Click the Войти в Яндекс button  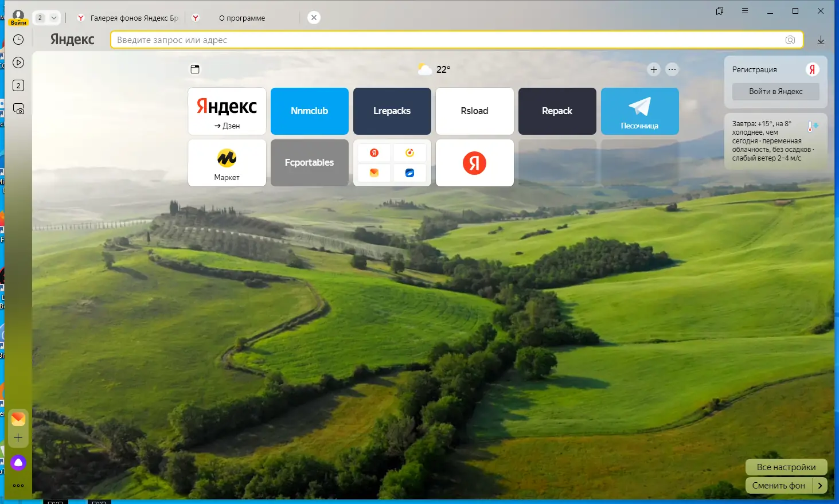(x=776, y=92)
